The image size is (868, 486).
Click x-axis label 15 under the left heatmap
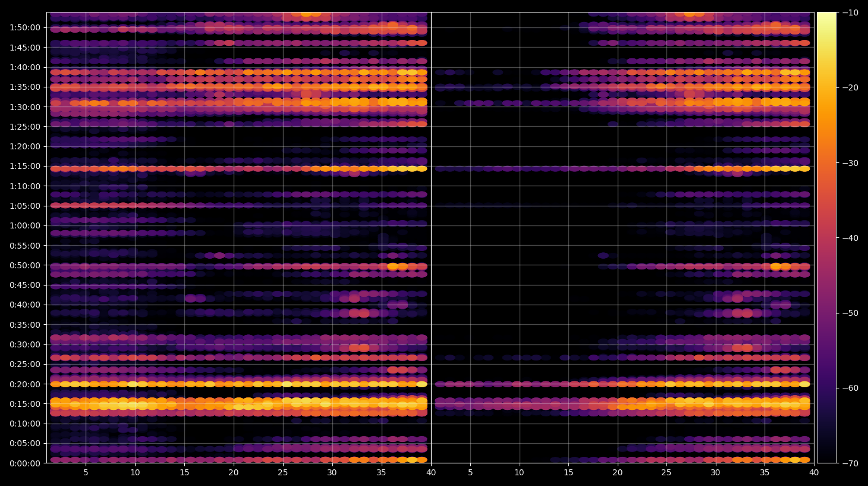(x=184, y=473)
